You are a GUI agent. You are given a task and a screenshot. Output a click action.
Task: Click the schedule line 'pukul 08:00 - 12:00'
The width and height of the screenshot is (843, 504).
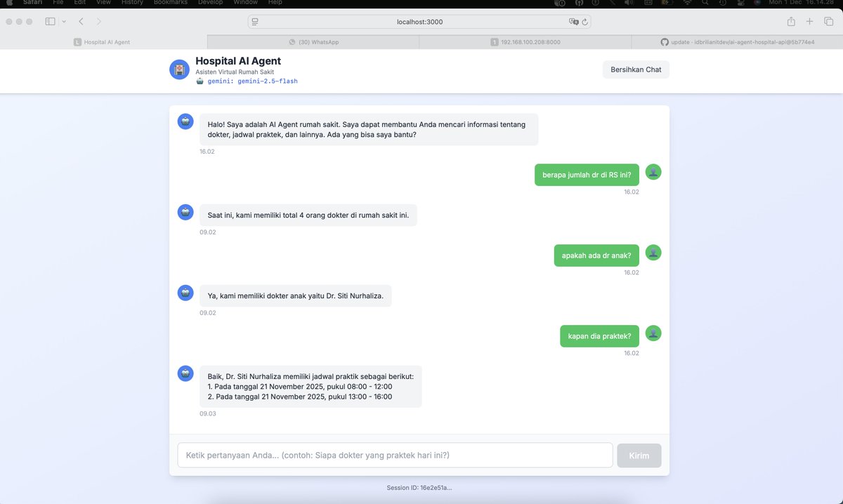[x=300, y=387]
